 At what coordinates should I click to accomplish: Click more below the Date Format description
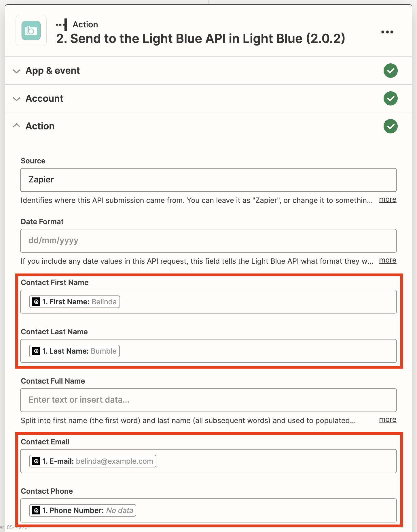coord(387,260)
